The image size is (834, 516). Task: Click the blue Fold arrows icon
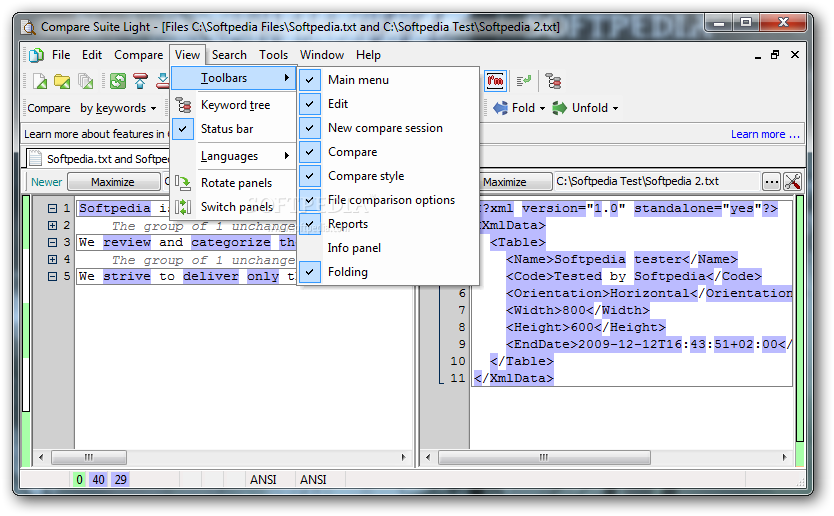(x=500, y=108)
